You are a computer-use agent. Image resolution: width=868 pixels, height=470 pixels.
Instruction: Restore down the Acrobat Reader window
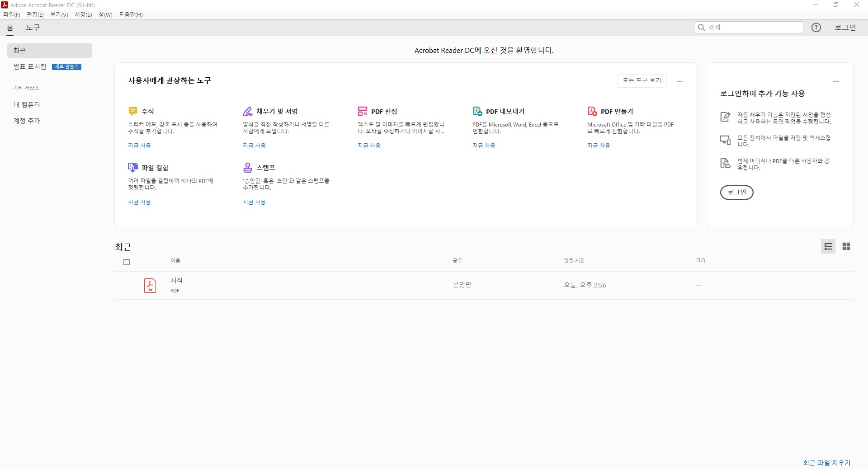coord(836,5)
